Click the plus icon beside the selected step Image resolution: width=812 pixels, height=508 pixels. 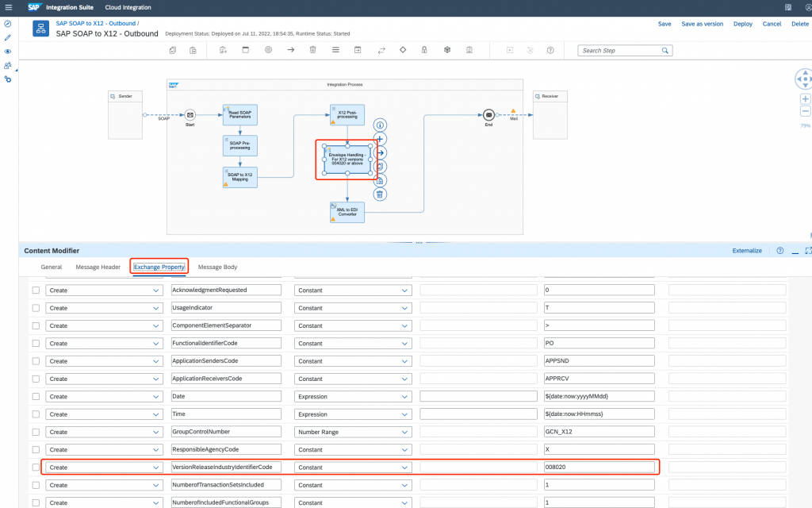380,139
